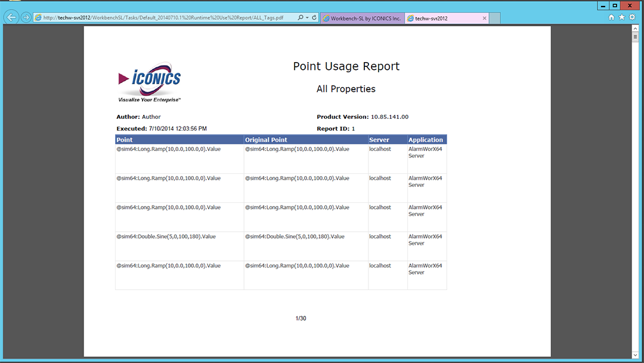
Task: Click the ICONICS logo in the report
Action: (x=150, y=82)
